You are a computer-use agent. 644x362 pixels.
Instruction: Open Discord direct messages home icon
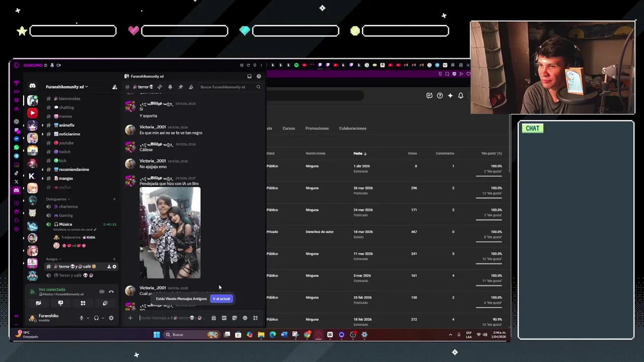(x=32, y=86)
